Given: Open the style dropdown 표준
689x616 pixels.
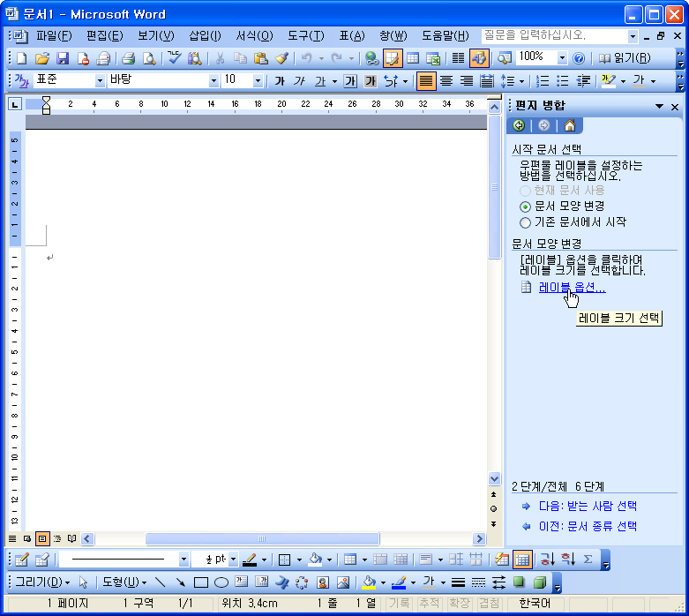Looking at the screenshot, I should (100, 81).
